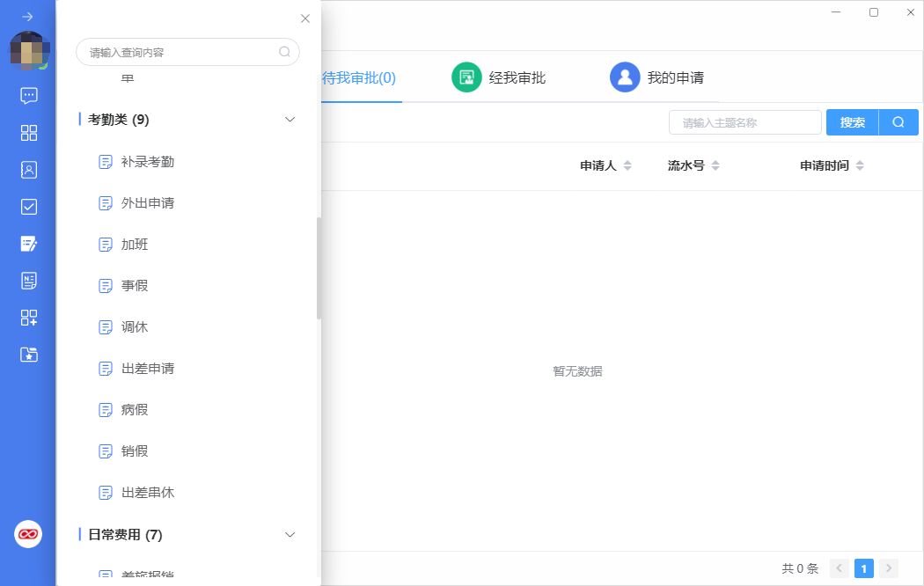
Task: Click the blue 搜索 button
Action: click(x=852, y=122)
